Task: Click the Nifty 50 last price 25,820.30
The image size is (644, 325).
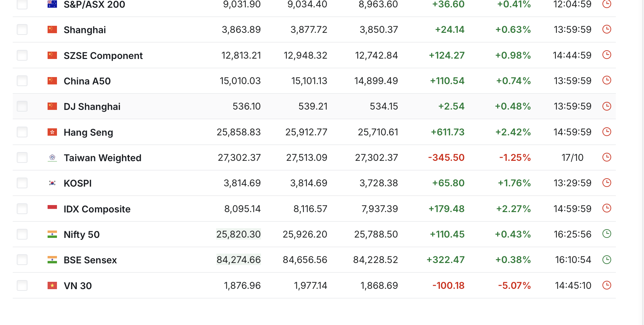Action: tap(238, 234)
